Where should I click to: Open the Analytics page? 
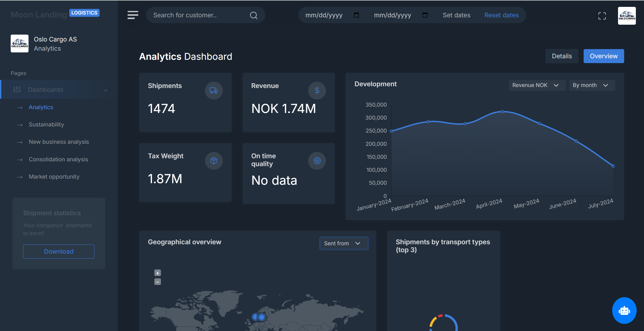(x=41, y=107)
